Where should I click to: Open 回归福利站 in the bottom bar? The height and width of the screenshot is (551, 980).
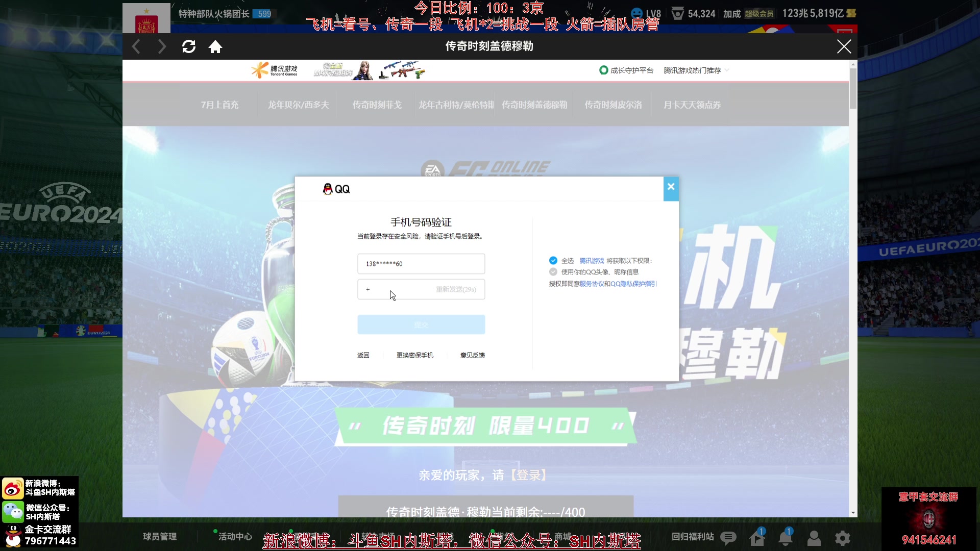[693, 536]
